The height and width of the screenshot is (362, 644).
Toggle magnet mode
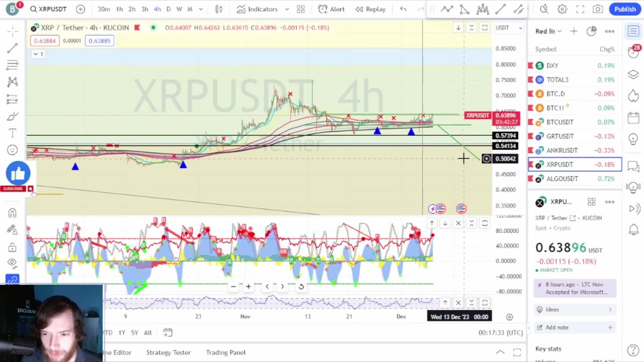pos(13,213)
